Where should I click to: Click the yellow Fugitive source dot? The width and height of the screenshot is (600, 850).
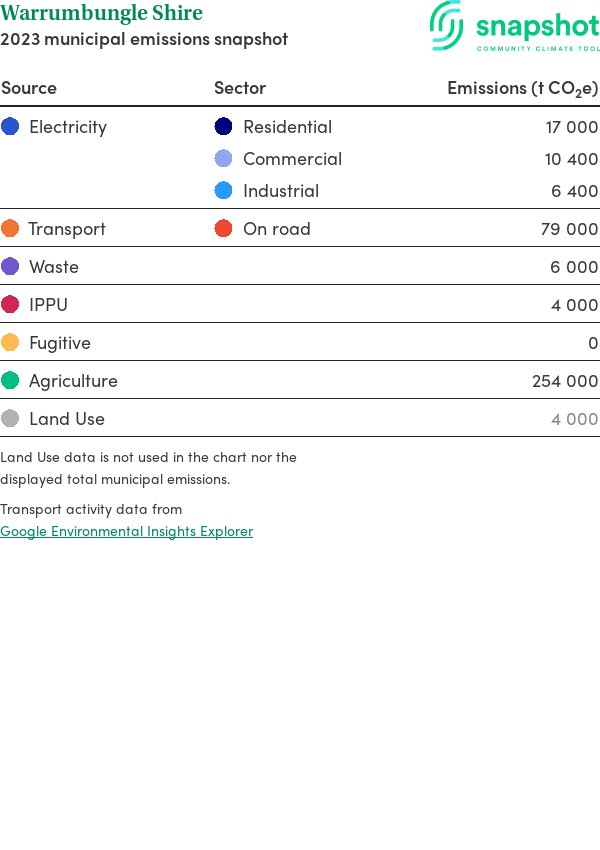point(10,343)
